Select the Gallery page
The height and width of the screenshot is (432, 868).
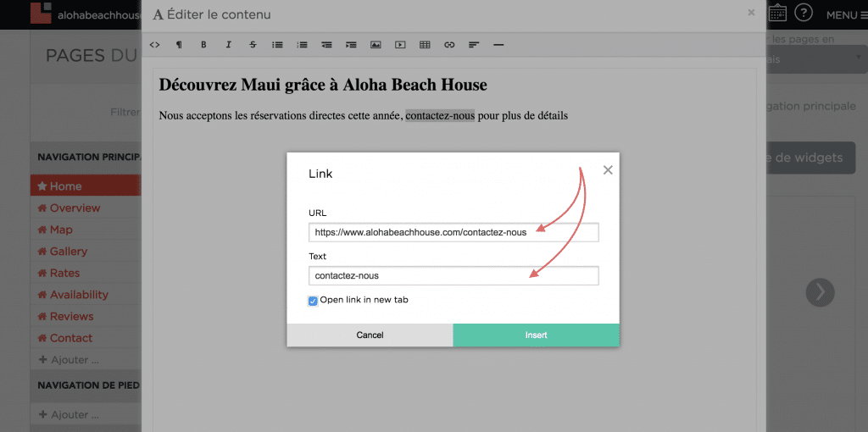point(86,251)
